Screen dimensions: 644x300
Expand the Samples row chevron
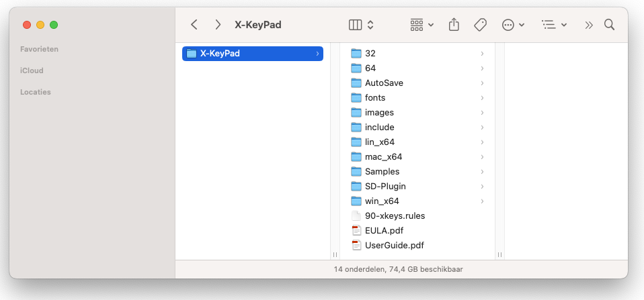click(482, 172)
